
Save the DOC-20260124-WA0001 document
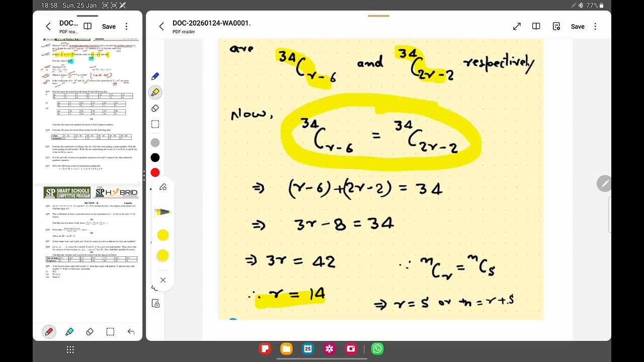click(x=578, y=27)
